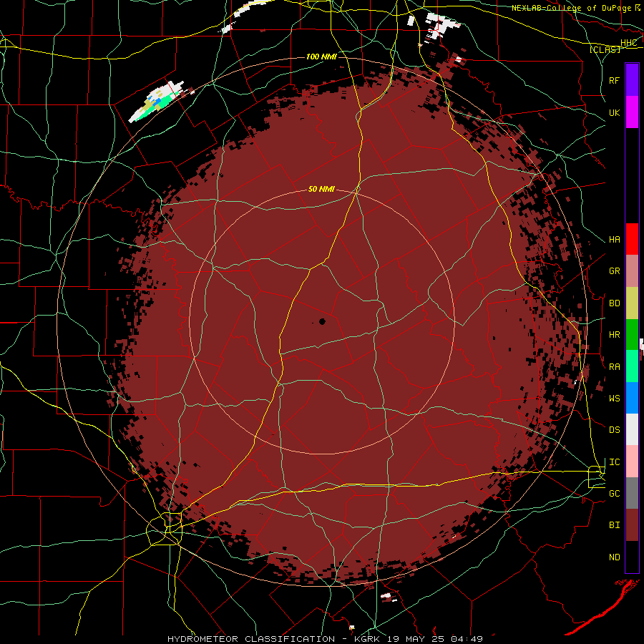
Task: Select the GC legend label
Action: click(614, 493)
